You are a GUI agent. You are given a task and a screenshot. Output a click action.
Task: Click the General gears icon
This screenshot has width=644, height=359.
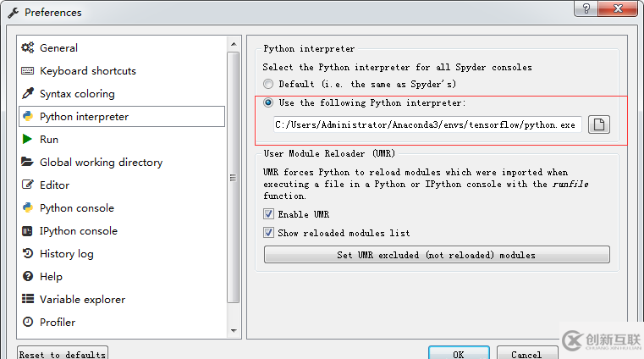(x=28, y=47)
